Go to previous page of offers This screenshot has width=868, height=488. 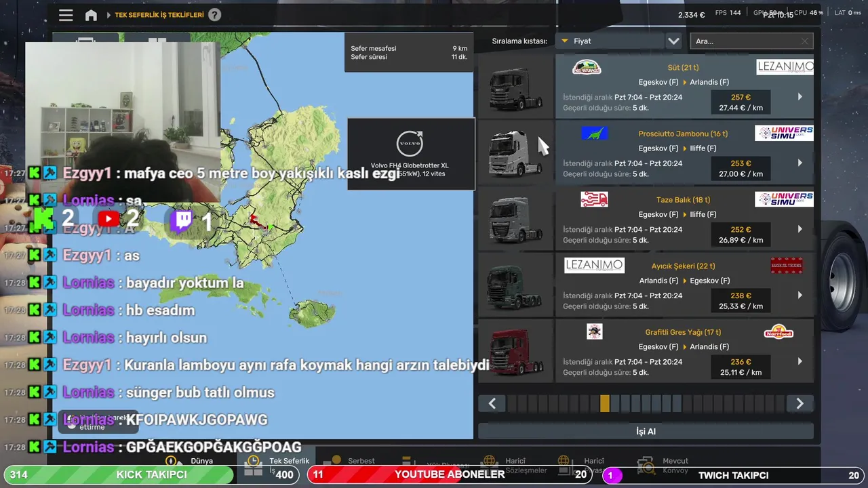tap(492, 404)
